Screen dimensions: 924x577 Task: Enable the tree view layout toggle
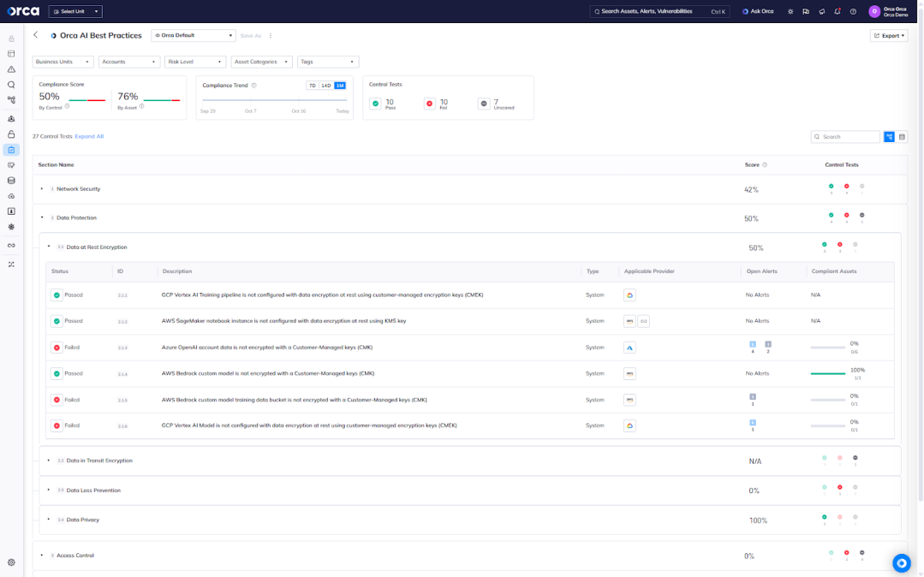point(888,136)
